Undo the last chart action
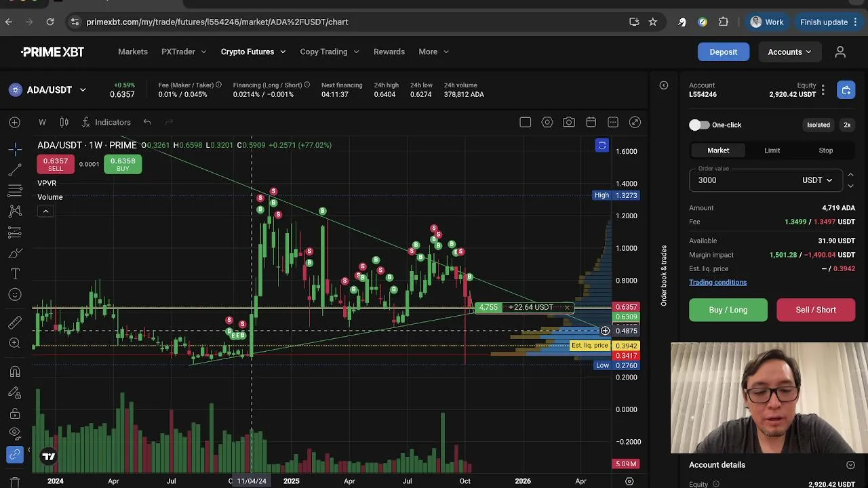This screenshot has width=868, height=488. [147, 123]
